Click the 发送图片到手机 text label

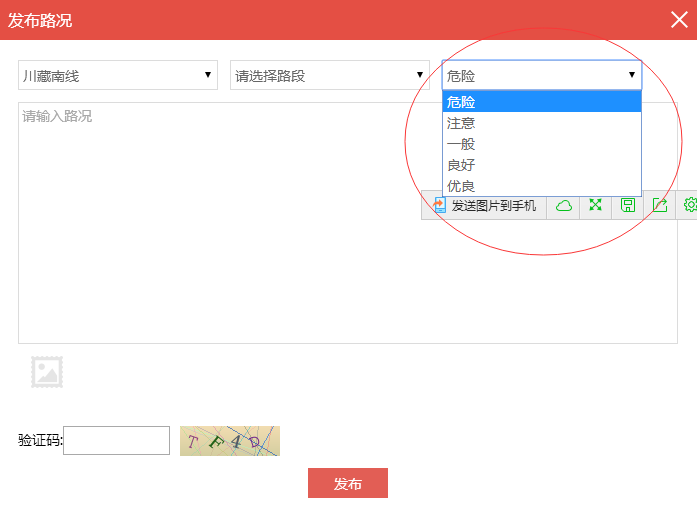494,206
